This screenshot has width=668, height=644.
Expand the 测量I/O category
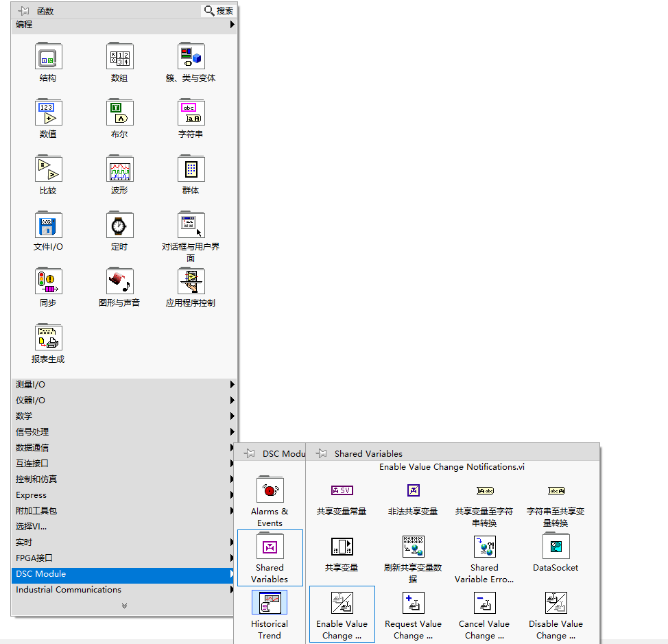tap(124, 384)
